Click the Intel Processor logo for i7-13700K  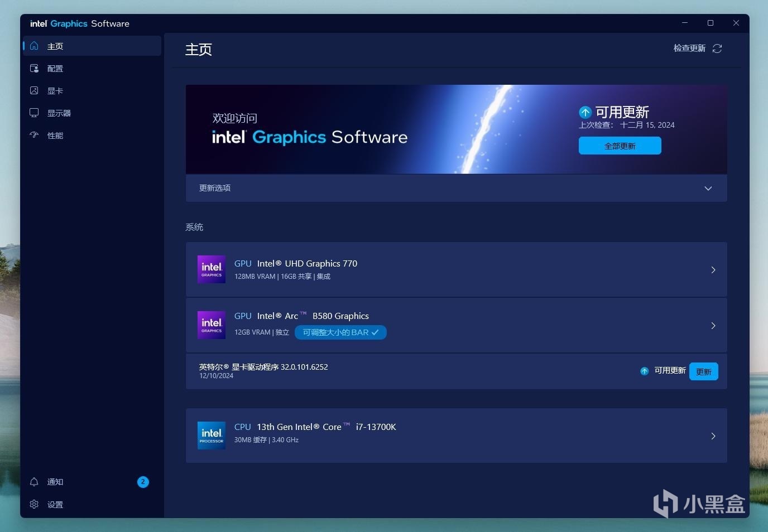coord(212,436)
